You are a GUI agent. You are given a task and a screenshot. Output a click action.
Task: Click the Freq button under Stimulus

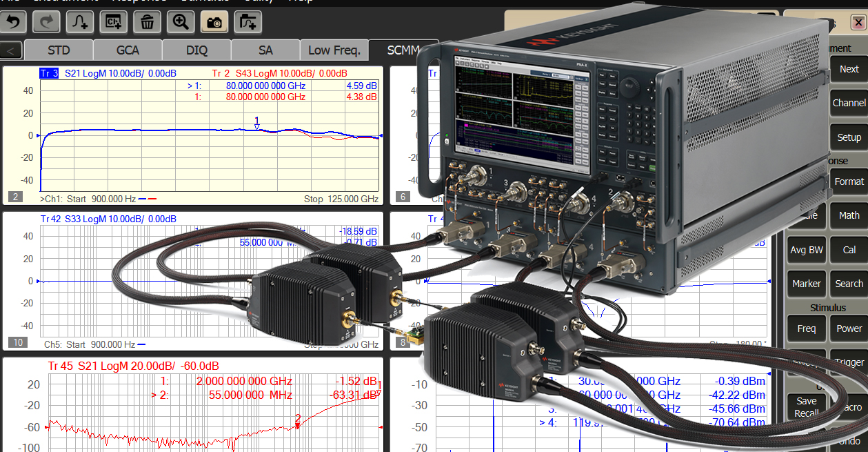tap(806, 328)
